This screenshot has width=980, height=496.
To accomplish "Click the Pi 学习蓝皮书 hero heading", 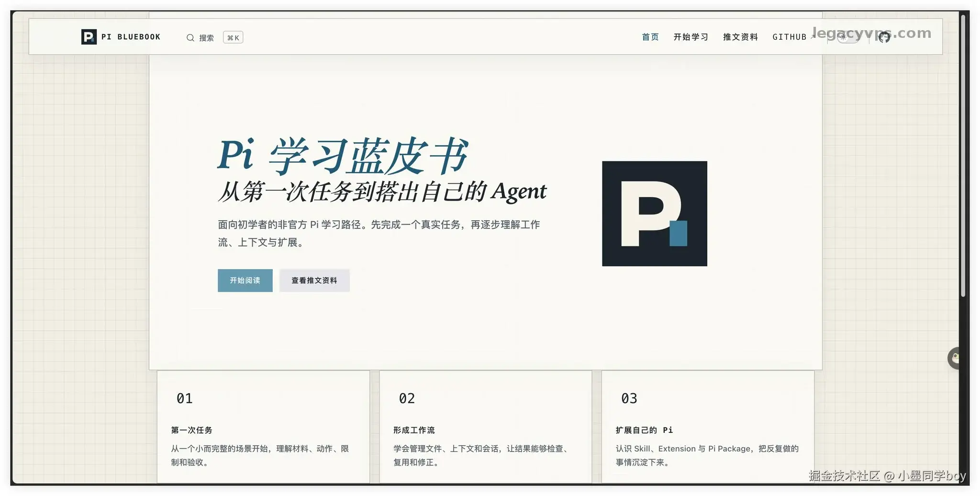I will (x=343, y=156).
